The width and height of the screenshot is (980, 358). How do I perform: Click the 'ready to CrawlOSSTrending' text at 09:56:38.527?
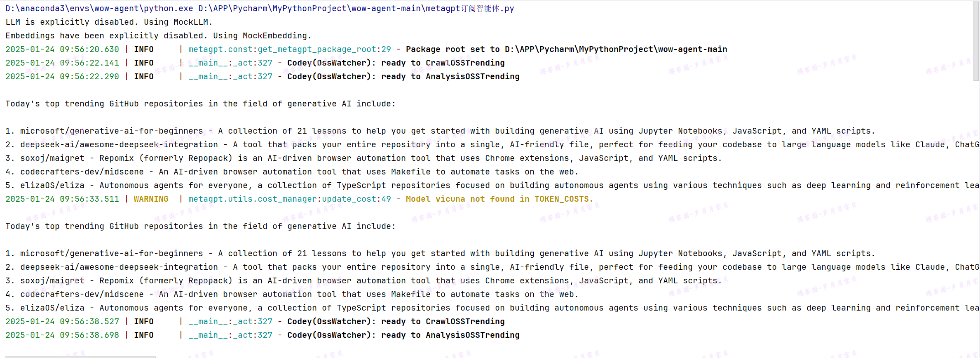coord(443,321)
